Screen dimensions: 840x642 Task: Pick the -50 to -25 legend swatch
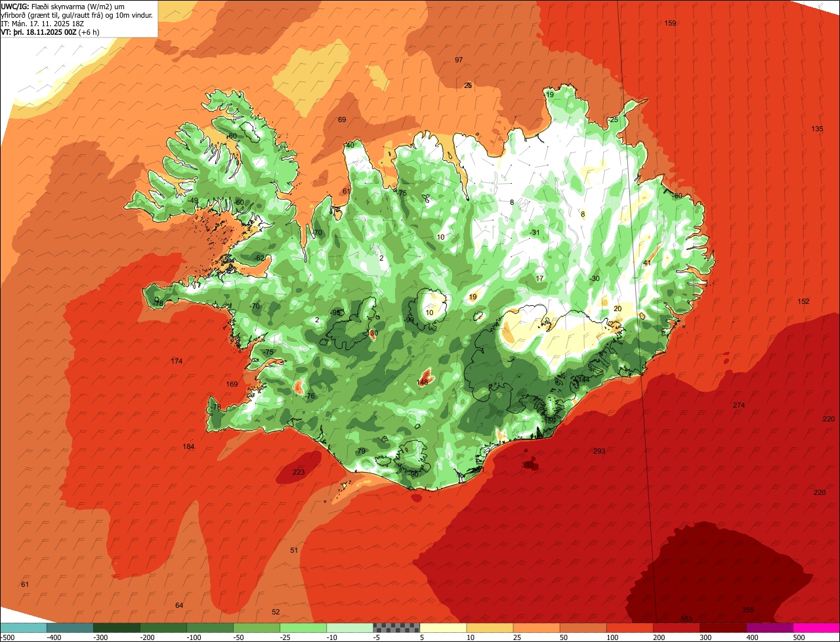256,628
